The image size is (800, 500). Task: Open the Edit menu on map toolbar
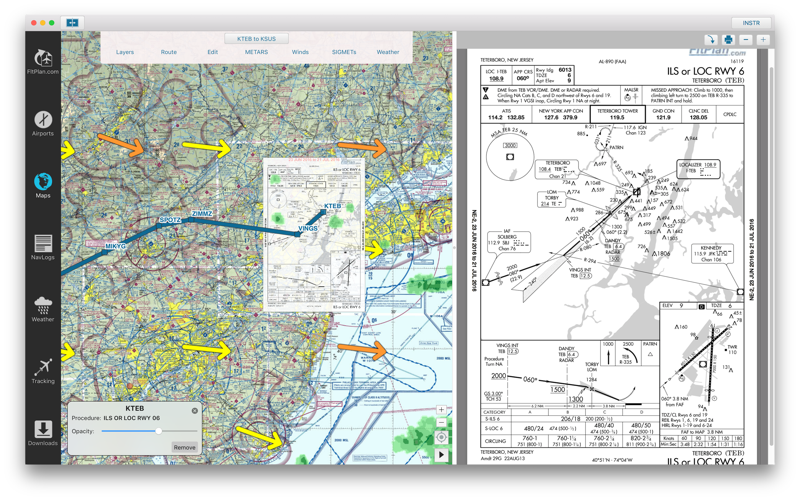(213, 52)
